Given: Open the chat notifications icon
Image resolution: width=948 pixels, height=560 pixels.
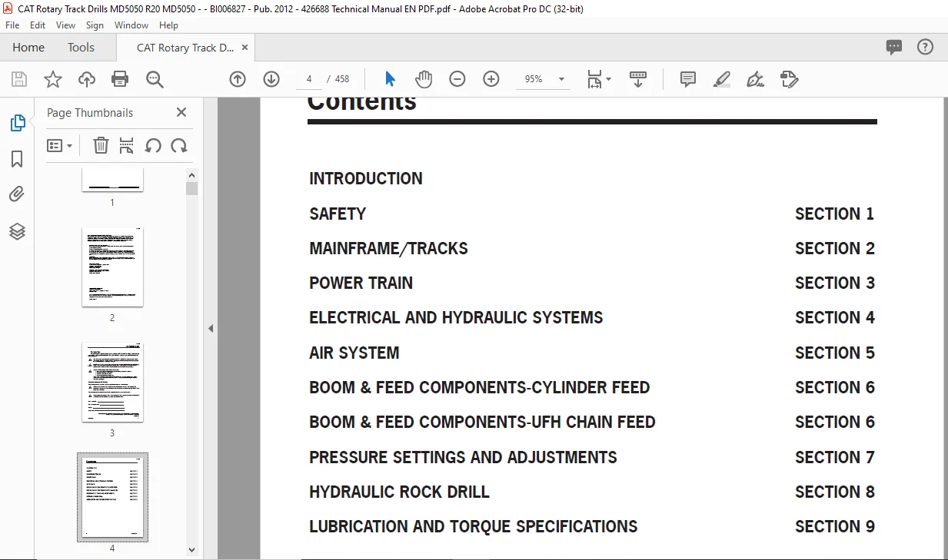Looking at the screenshot, I should [894, 47].
